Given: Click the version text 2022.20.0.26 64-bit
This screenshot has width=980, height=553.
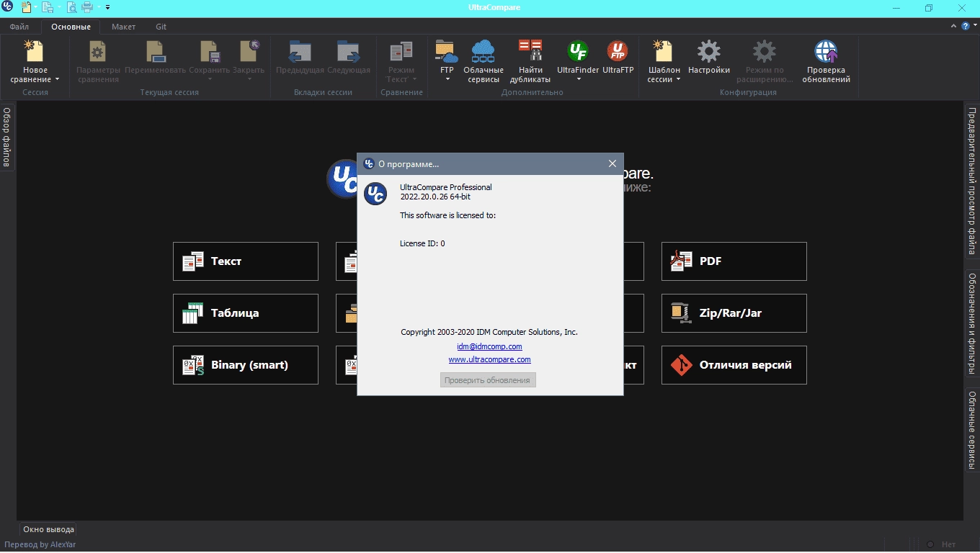Looking at the screenshot, I should 435,197.
